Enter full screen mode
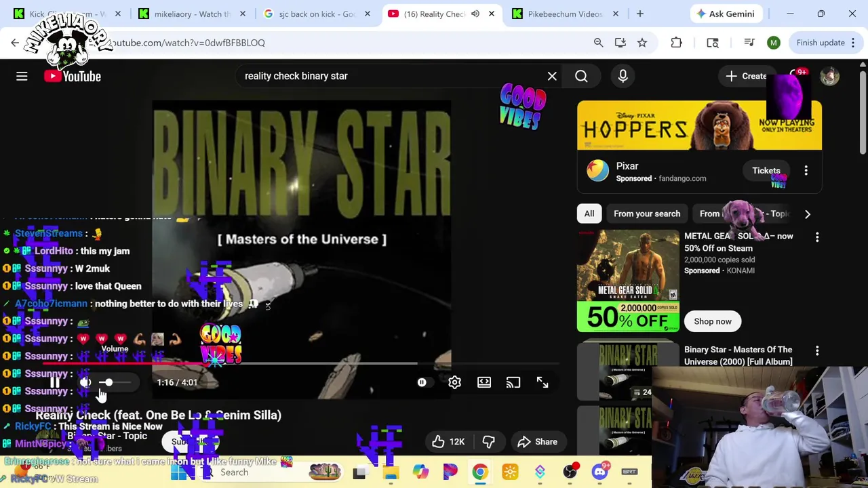 coord(542,382)
